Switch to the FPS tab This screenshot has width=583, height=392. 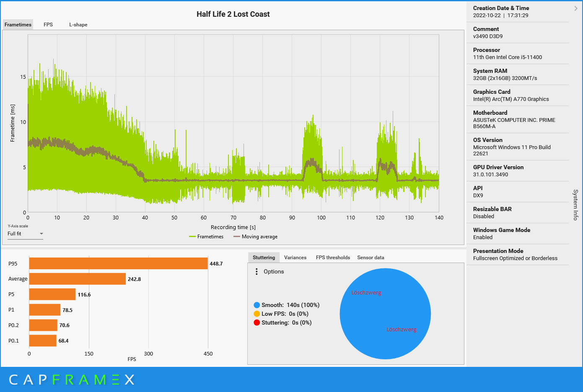(48, 25)
